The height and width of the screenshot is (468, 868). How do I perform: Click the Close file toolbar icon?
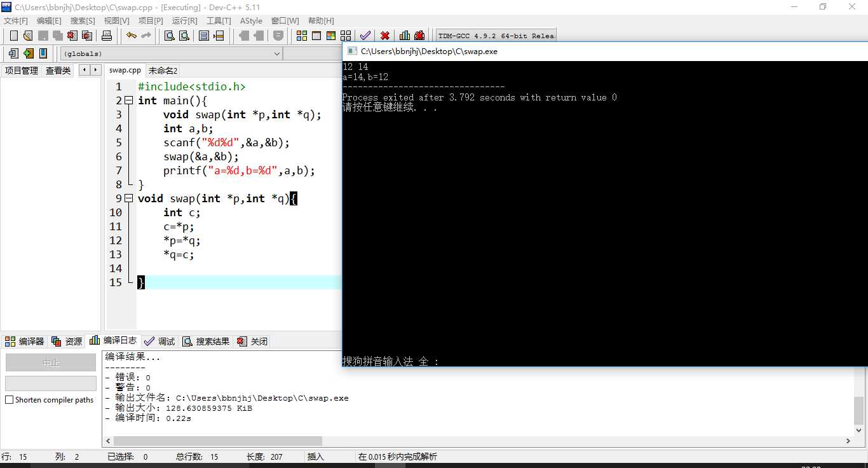[x=72, y=36]
